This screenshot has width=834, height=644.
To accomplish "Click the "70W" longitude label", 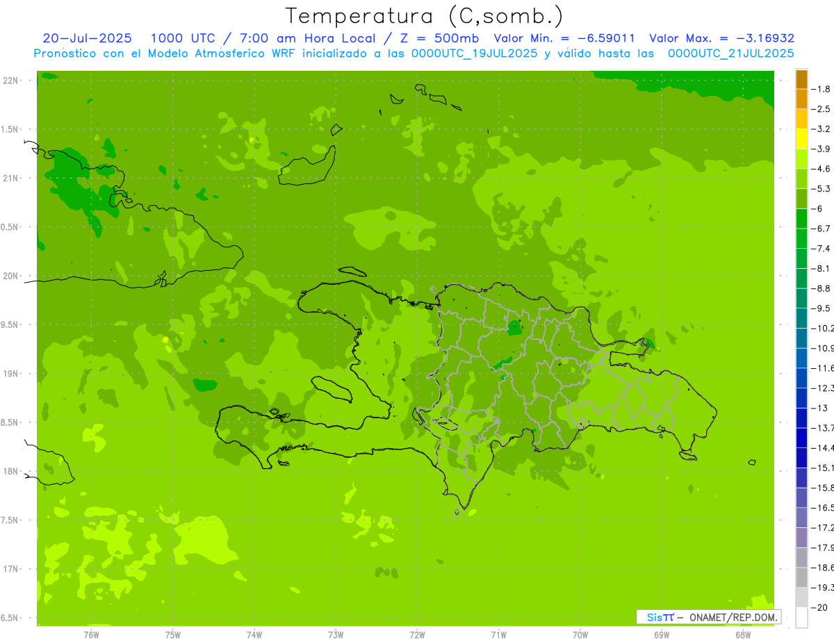I will point(580,636).
